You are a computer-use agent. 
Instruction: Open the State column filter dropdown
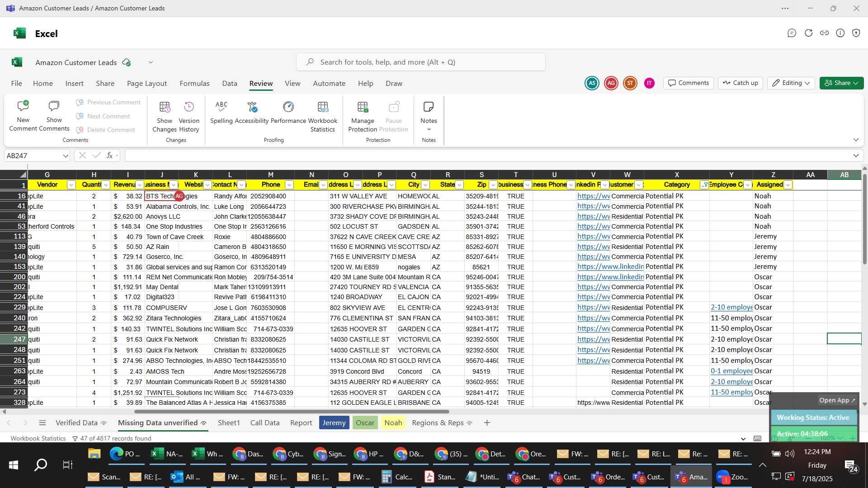tap(459, 185)
